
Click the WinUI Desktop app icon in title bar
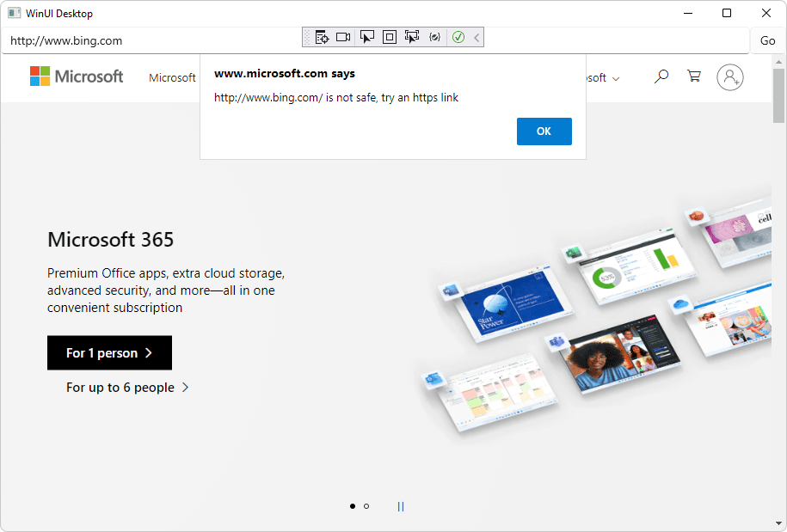pyautogui.click(x=14, y=13)
